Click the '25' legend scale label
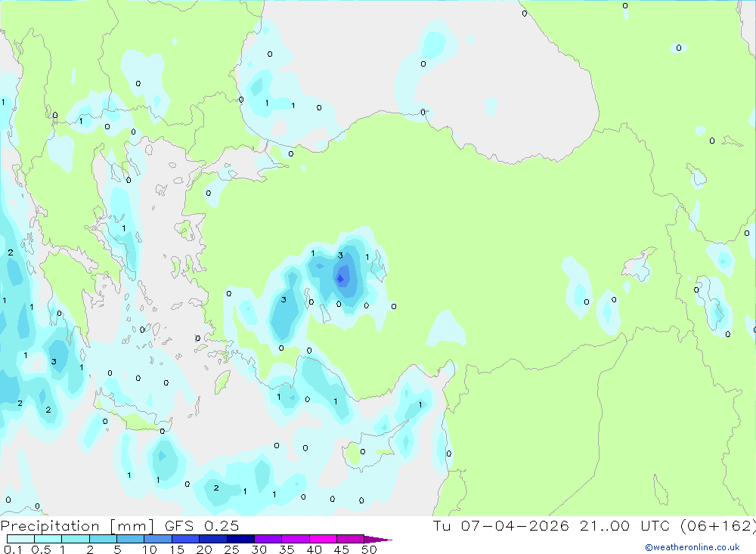Viewport: 756px width, 554px height. pyautogui.click(x=232, y=549)
